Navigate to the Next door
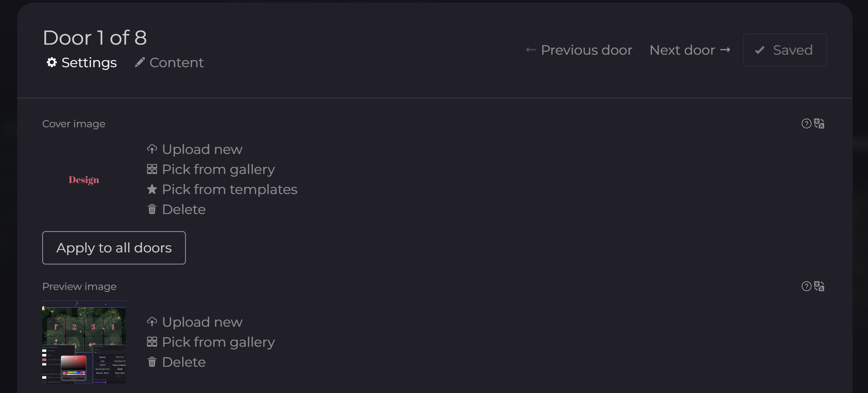 pyautogui.click(x=690, y=50)
